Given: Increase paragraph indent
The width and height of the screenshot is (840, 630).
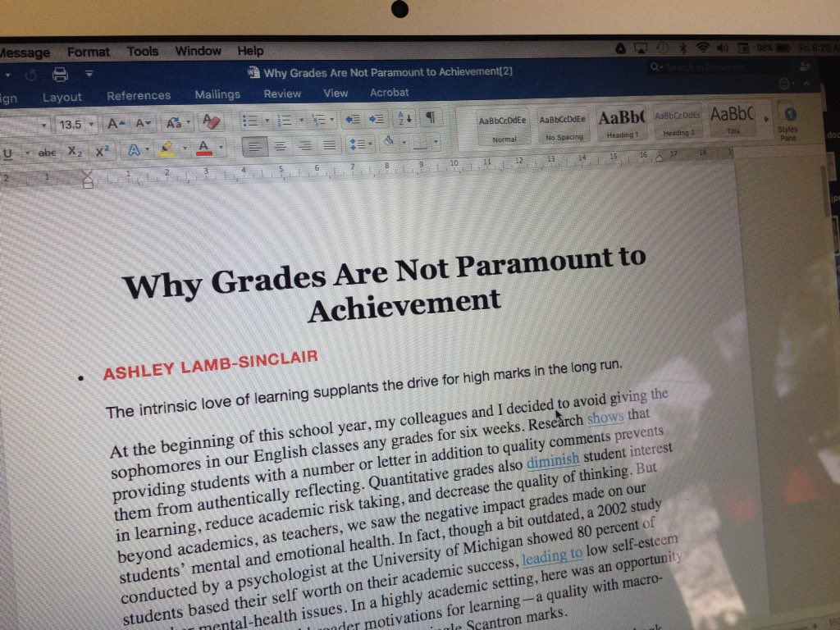Looking at the screenshot, I should click(x=377, y=119).
